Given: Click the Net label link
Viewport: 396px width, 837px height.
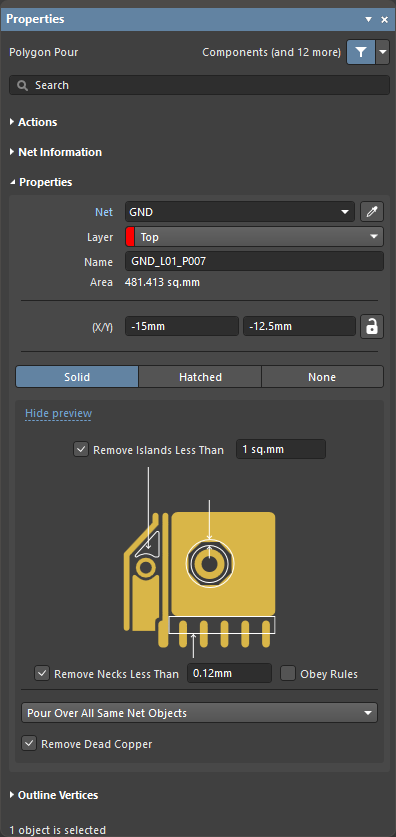Looking at the screenshot, I should 104,212.
